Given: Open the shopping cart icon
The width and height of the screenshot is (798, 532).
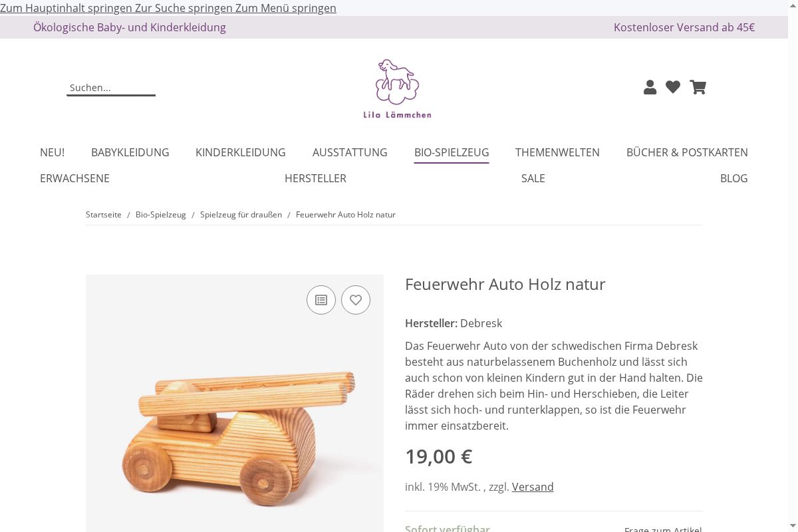Looking at the screenshot, I should coord(698,87).
